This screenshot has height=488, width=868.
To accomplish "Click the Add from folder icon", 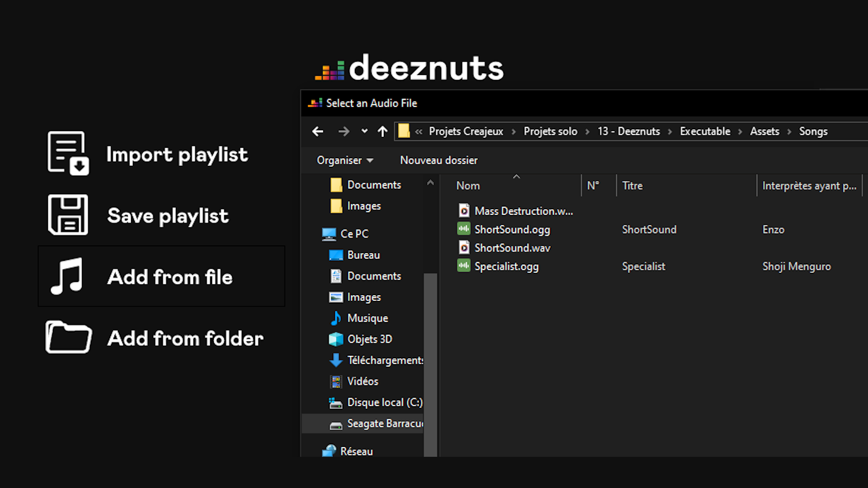I will point(69,338).
